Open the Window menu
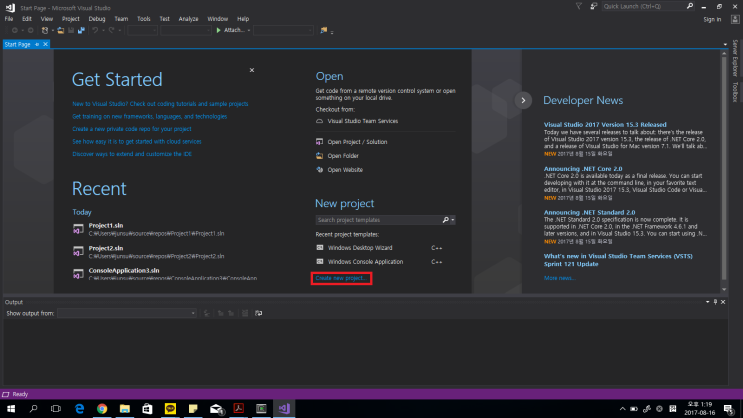The height and width of the screenshot is (418, 743). pos(217,19)
